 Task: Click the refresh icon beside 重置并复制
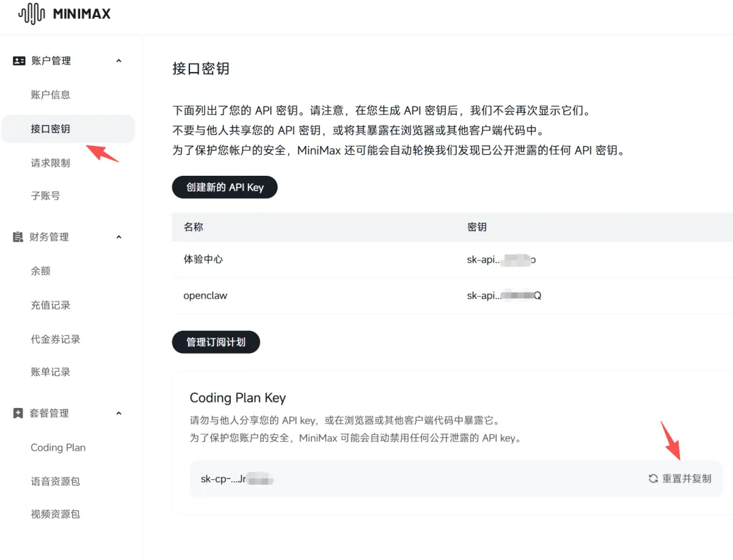coord(653,478)
